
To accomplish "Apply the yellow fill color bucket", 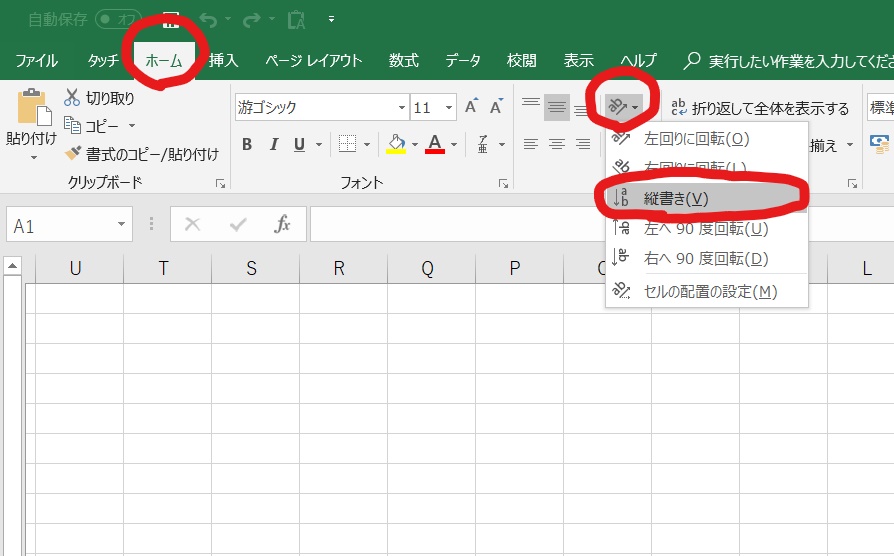I will (x=396, y=144).
